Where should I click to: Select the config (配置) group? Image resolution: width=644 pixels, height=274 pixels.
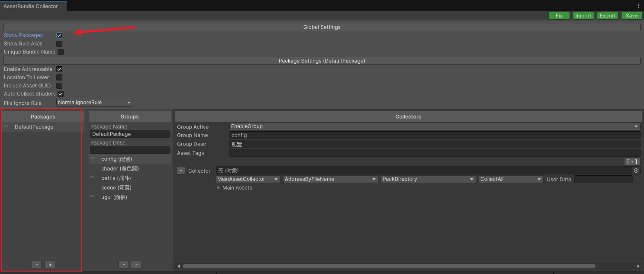(x=130, y=159)
